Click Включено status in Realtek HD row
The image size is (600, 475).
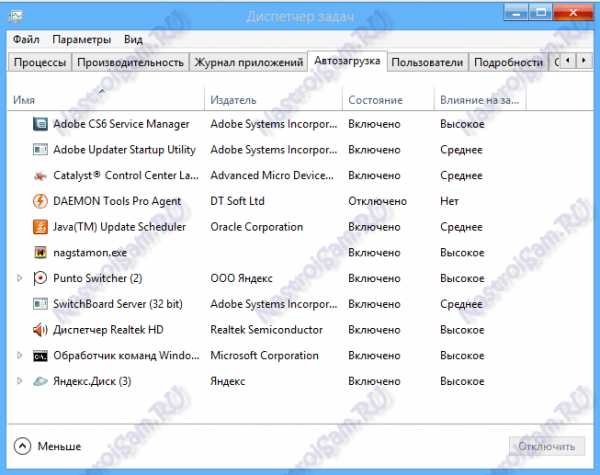(x=374, y=330)
